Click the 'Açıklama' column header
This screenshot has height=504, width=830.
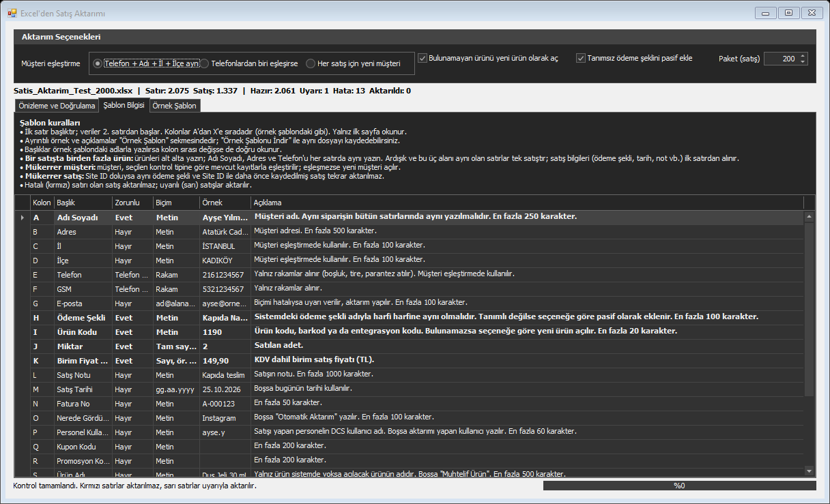527,203
